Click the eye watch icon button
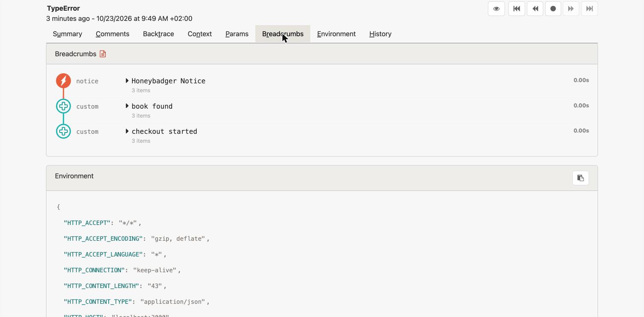This screenshot has width=644, height=317. tap(496, 9)
